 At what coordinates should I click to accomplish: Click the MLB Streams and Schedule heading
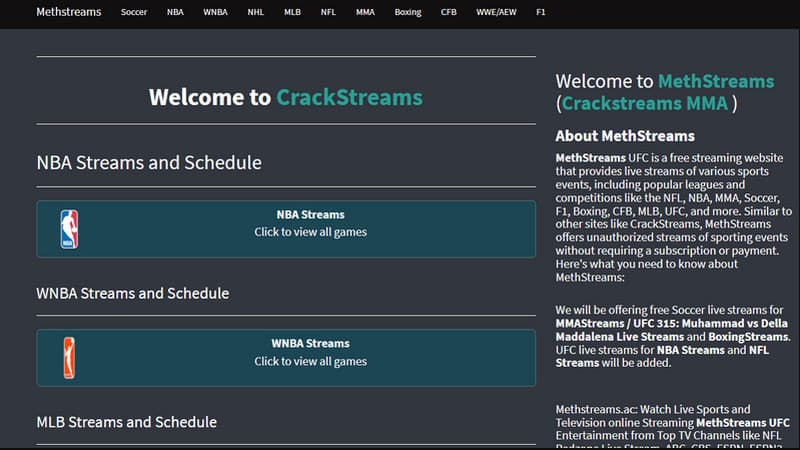tap(127, 422)
